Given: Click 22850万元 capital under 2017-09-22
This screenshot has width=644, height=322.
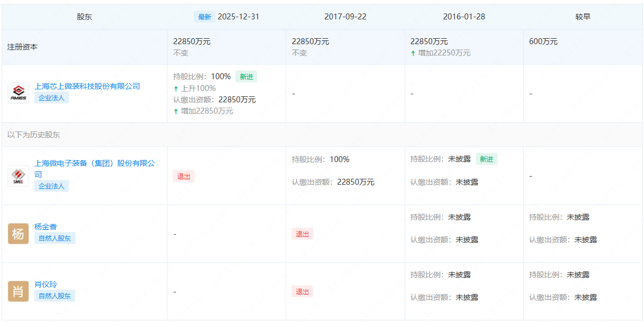Looking at the screenshot, I should coord(310,41).
